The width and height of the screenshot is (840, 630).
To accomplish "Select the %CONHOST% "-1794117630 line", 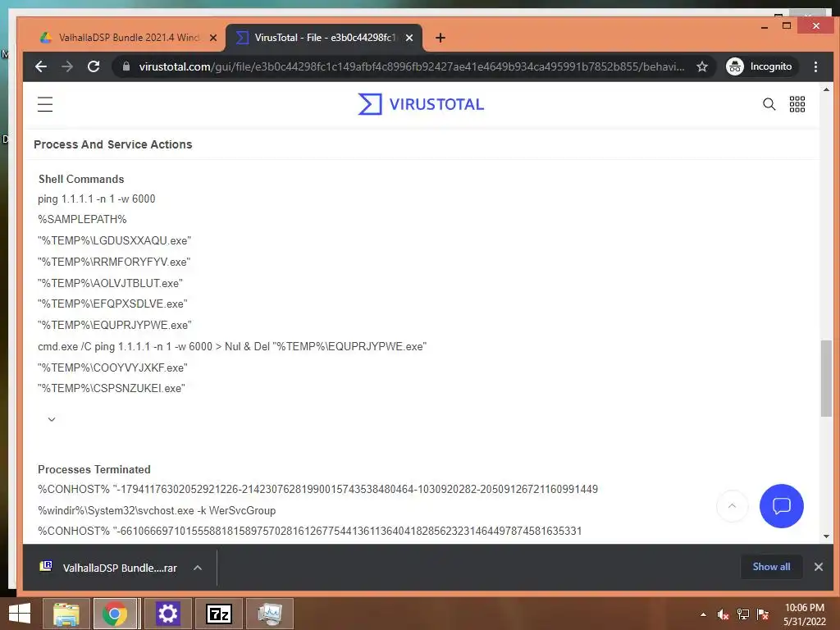I will click(317, 489).
